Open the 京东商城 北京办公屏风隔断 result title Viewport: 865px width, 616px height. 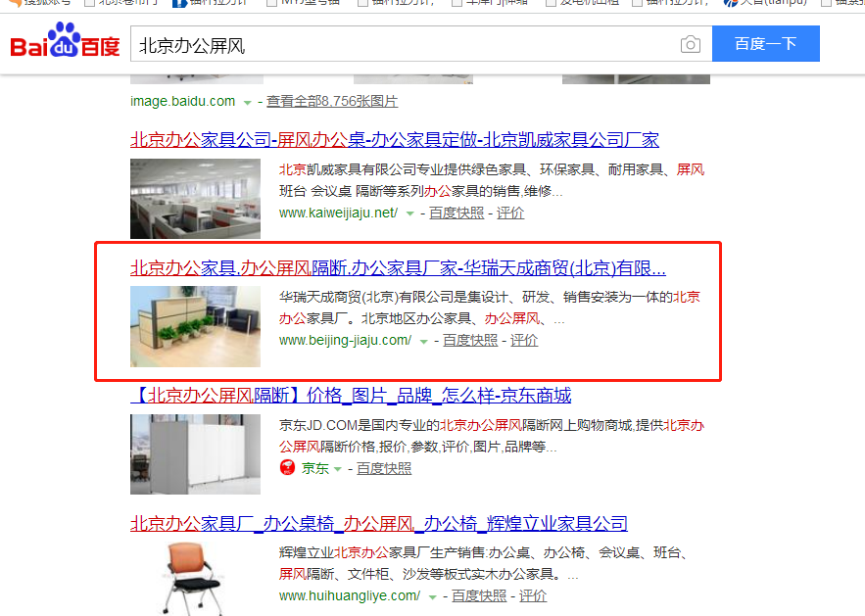click(351, 396)
